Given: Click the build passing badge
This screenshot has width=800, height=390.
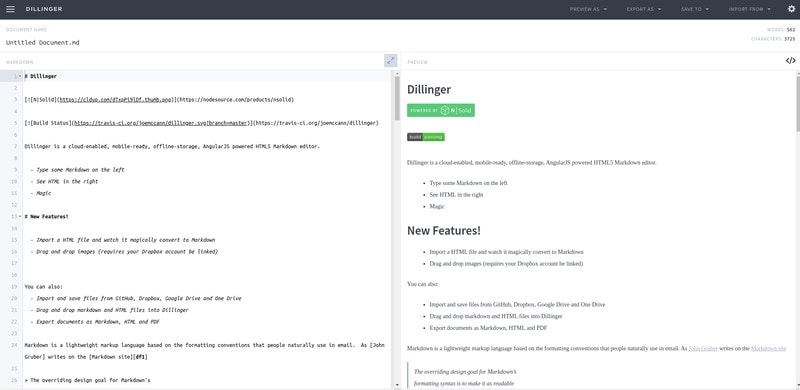Looking at the screenshot, I should pyautogui.click(x=426, y=137).
